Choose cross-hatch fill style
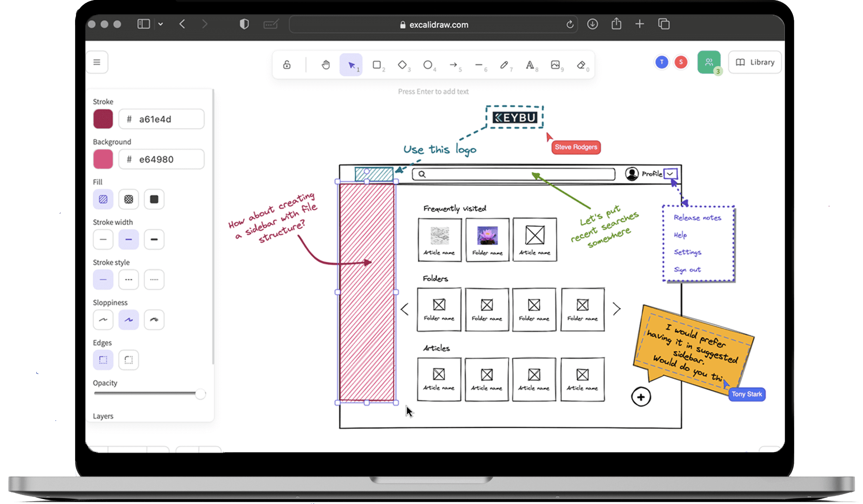Image resolution: width=863 pixels, height=504 pixels. [129, 199]
